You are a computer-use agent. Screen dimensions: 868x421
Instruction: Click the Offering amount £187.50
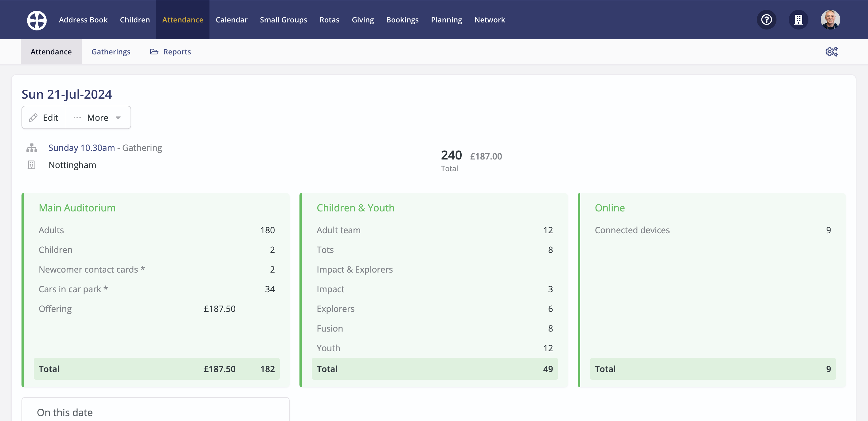(x=220, y=309)
